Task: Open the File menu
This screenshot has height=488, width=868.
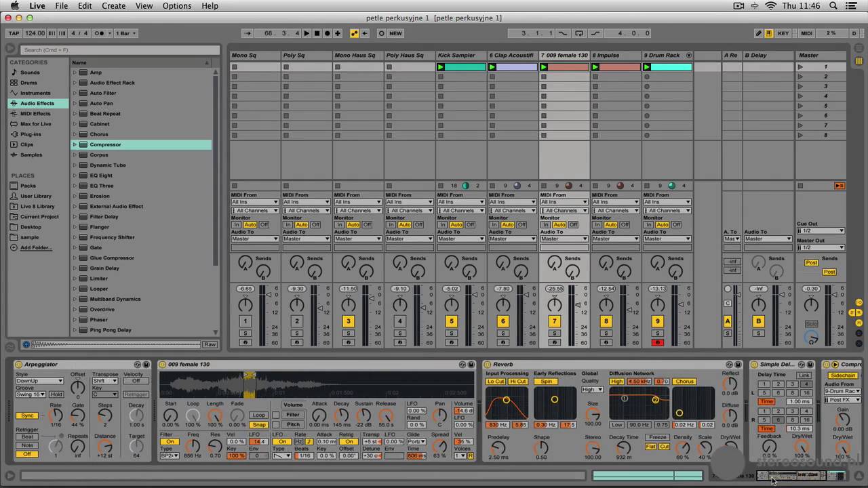Action: click(x=61, y=6)
